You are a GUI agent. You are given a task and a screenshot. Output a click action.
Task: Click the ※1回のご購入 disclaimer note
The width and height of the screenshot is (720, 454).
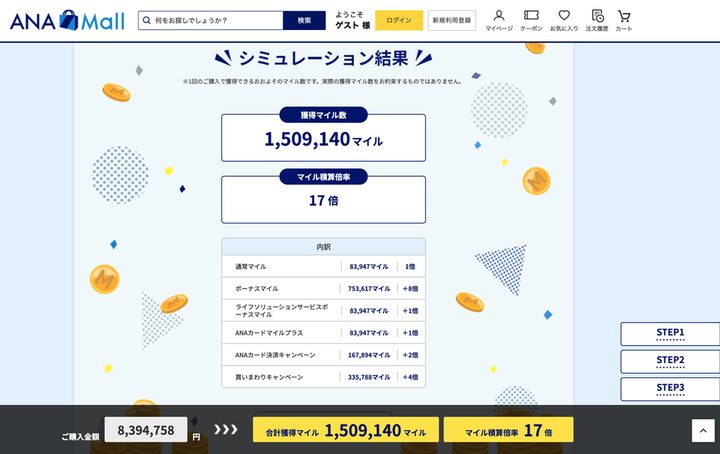(x=322, y=81)
